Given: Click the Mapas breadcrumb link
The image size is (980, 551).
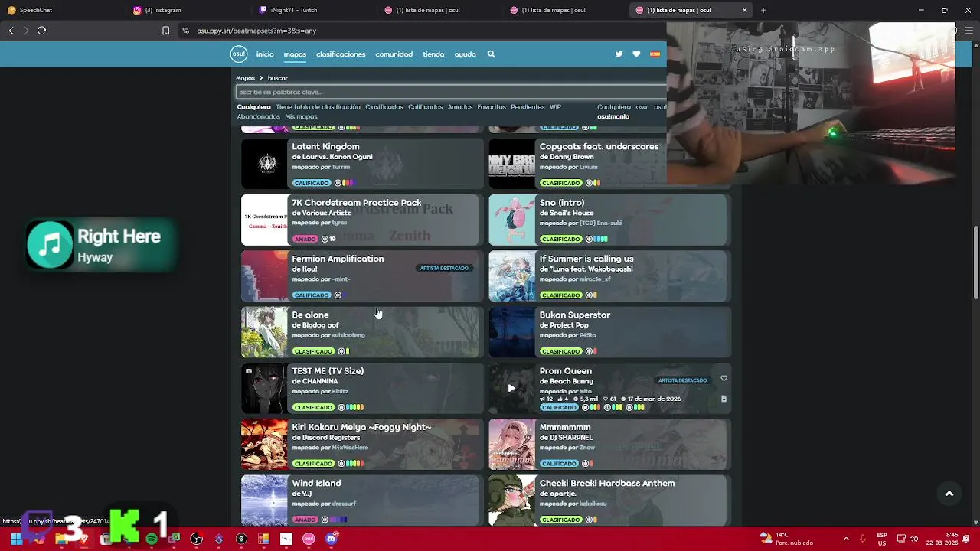Looking at the screenshot, I should [x=245, y=78].
